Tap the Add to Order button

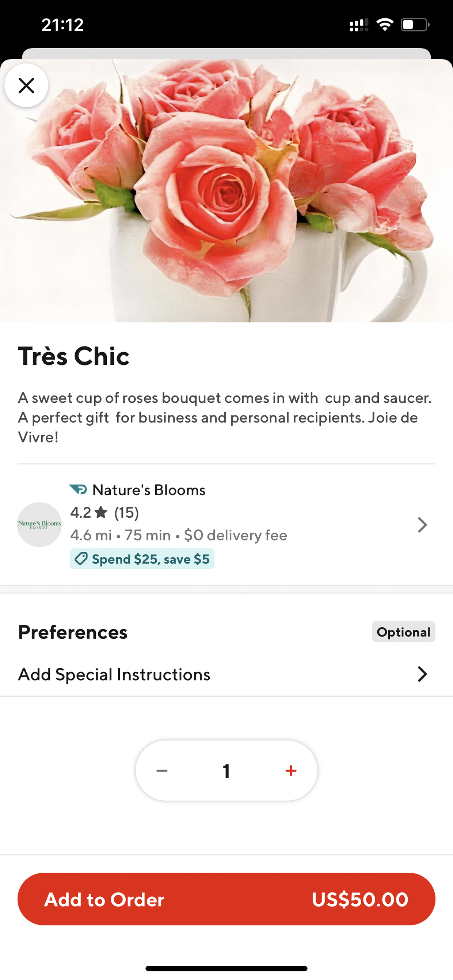tap(226, 899)
